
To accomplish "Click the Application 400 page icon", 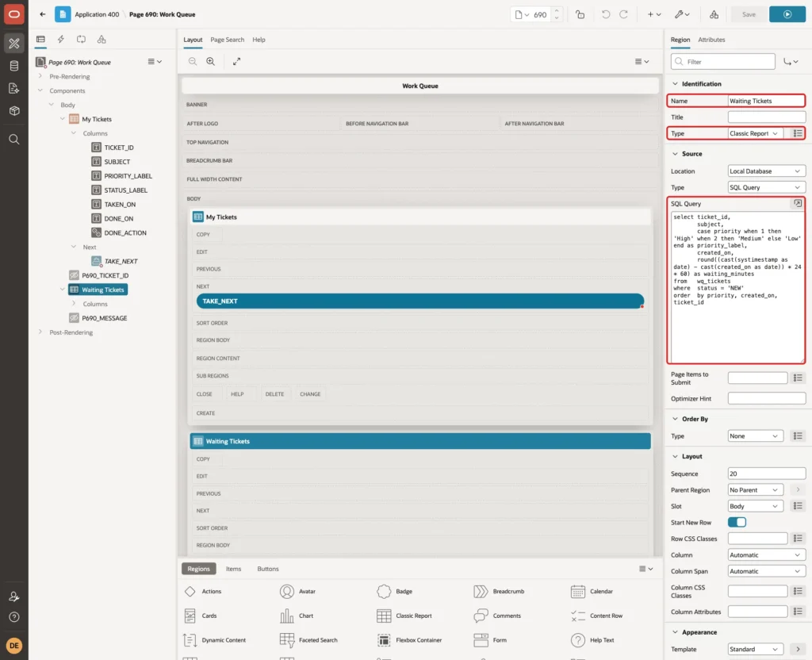I will pos(63,14).
